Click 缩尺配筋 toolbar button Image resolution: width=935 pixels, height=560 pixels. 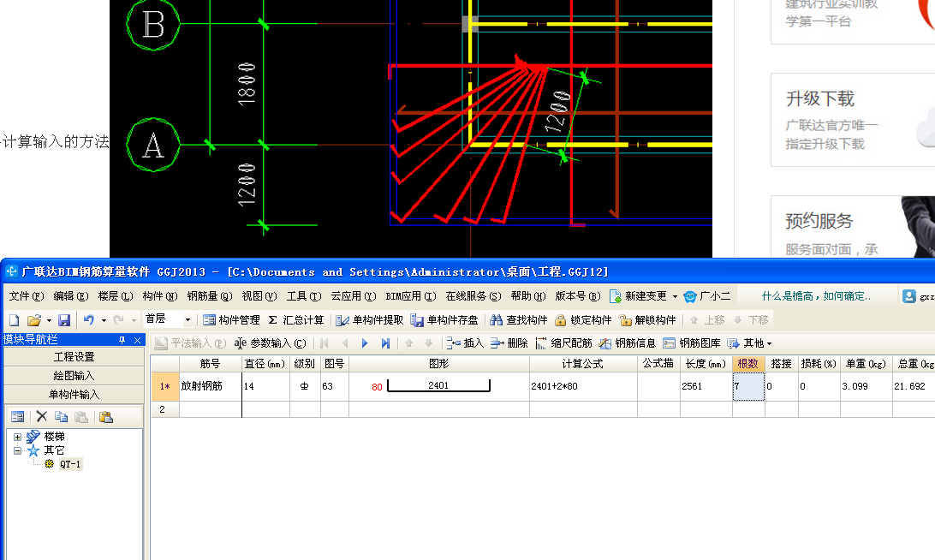point(564,343)
